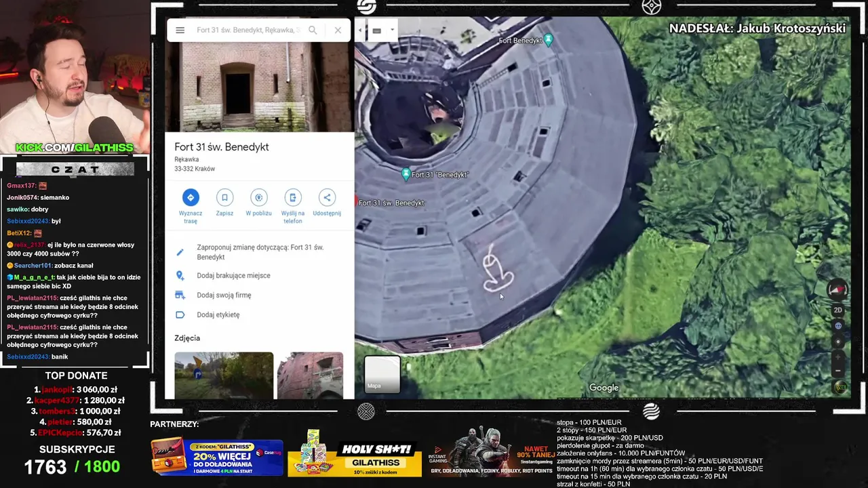Zoom out with the minus button
The width and height of the screenshot is (868, 488).
[838, 371]
